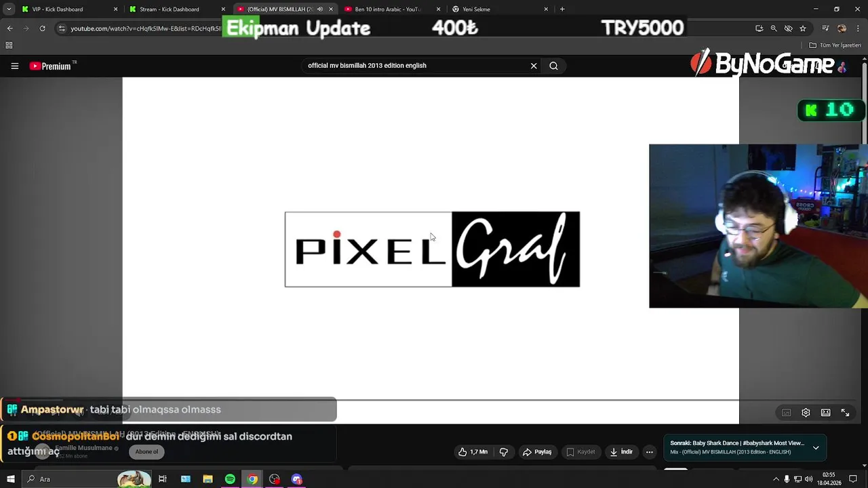Open the taskbar clock showing 02:55
Viewport: 868px width, 488px height.
[x=829, y=479]
